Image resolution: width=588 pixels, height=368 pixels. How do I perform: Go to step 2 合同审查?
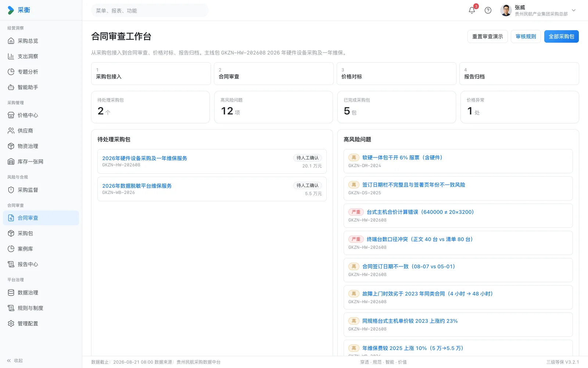(x=274, y=74)
